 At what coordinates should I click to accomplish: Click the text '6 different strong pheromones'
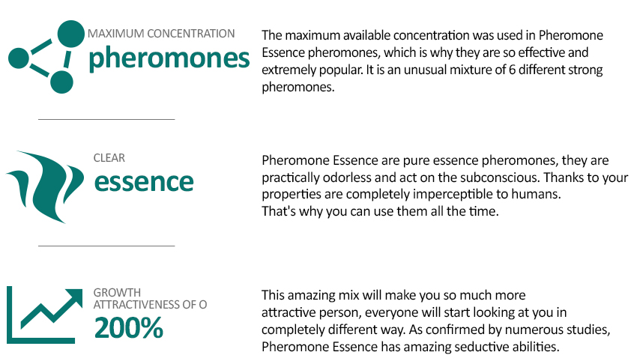coord(432,79)
